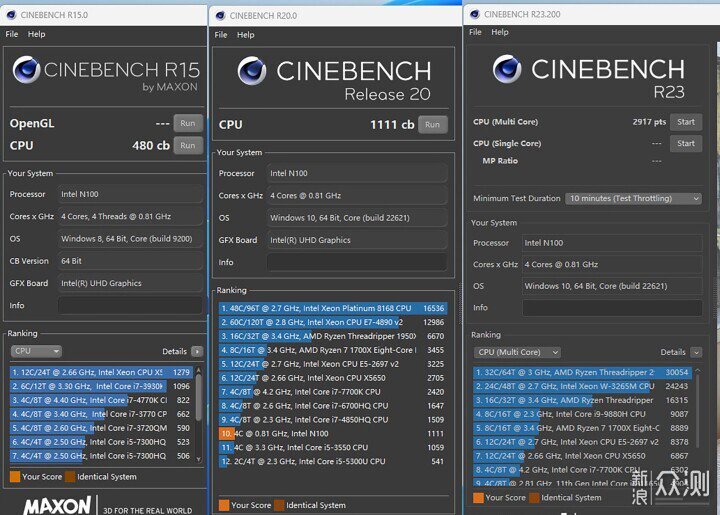Viewport: 720px width, 515px height.
Task: Select R20 row Intel Xeon CPU X5650
Action: (332, 378)
